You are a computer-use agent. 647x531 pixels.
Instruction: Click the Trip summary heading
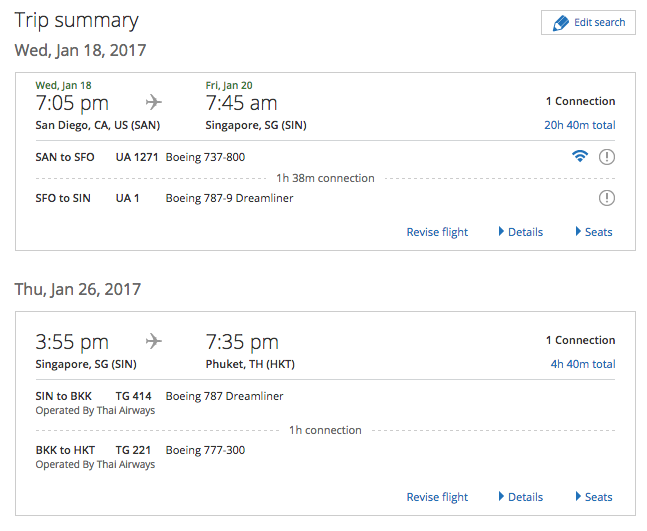point(77,21)
